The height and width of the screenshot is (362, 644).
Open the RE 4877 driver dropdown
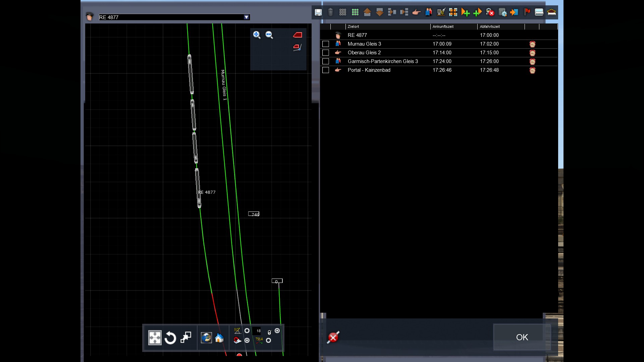(247, 17)
